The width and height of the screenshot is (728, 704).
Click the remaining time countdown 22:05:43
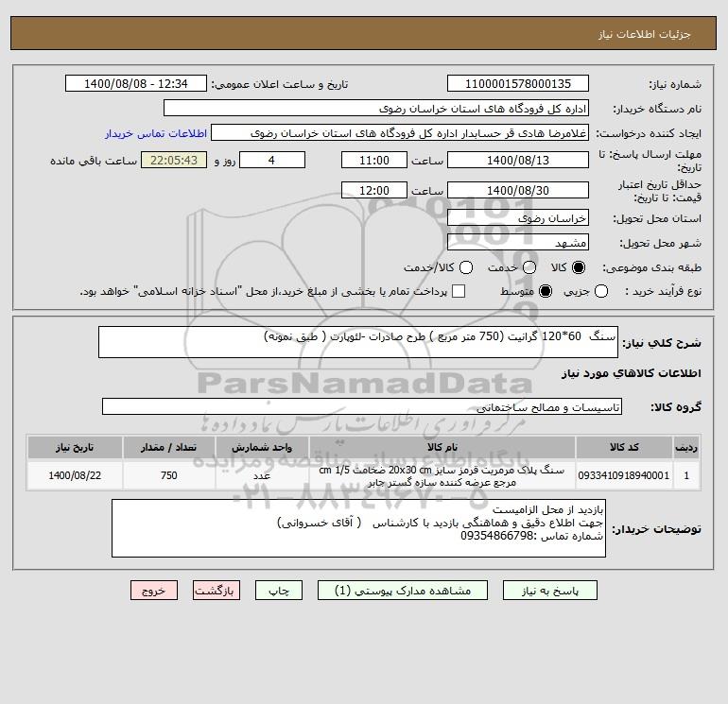click(x=174, y=160)
